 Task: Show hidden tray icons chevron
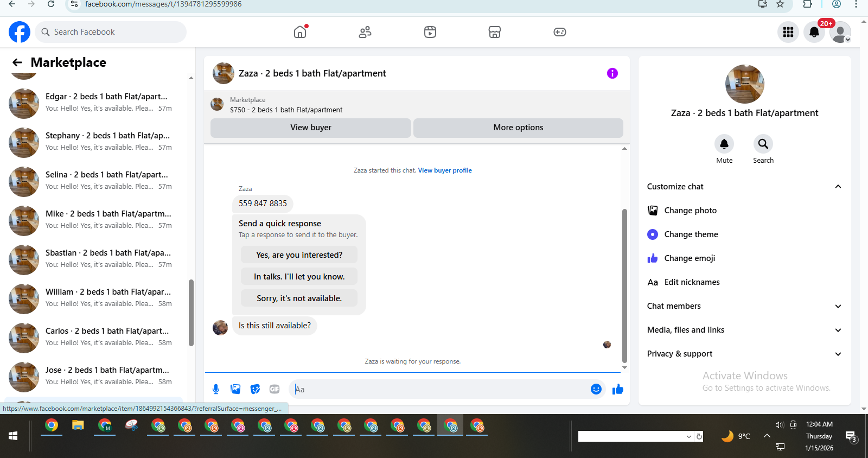click(767, 436)
